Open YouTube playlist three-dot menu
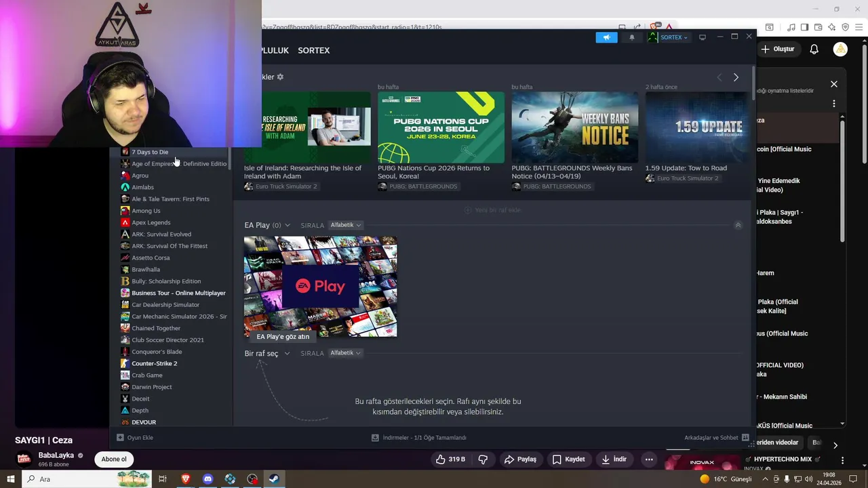 tap(834, 104)
